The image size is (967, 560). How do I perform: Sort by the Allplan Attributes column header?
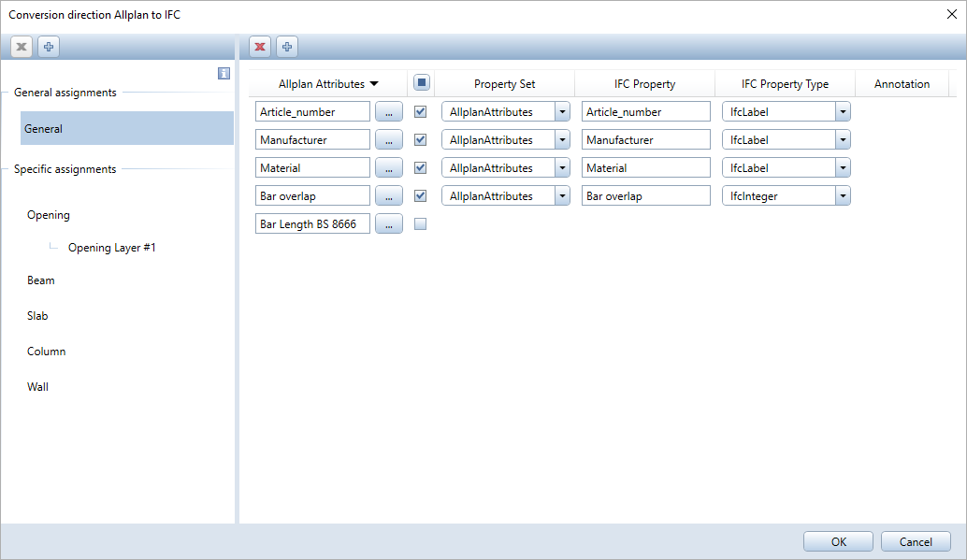(328, 84)
